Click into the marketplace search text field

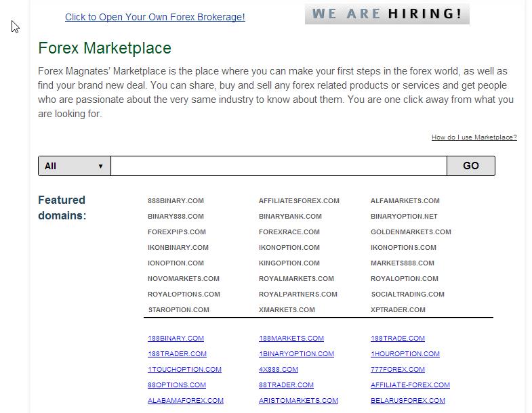click(279, 166)
